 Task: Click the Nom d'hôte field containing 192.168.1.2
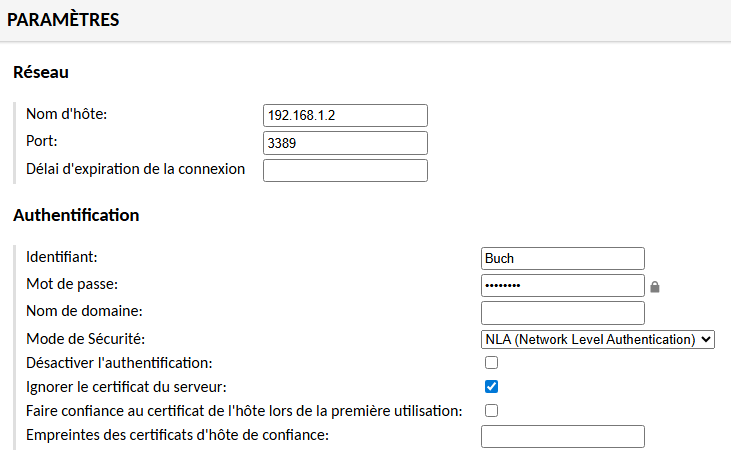coord(345,115)
